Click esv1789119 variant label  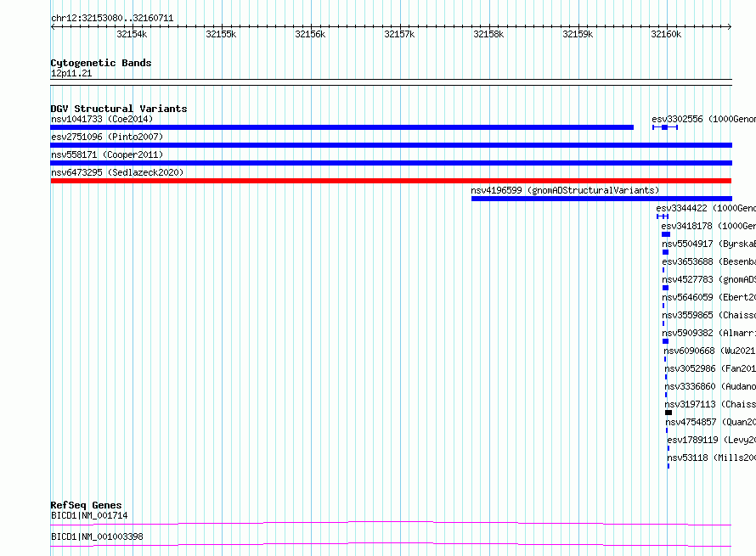pyautogui.click(x=711, y=440)
